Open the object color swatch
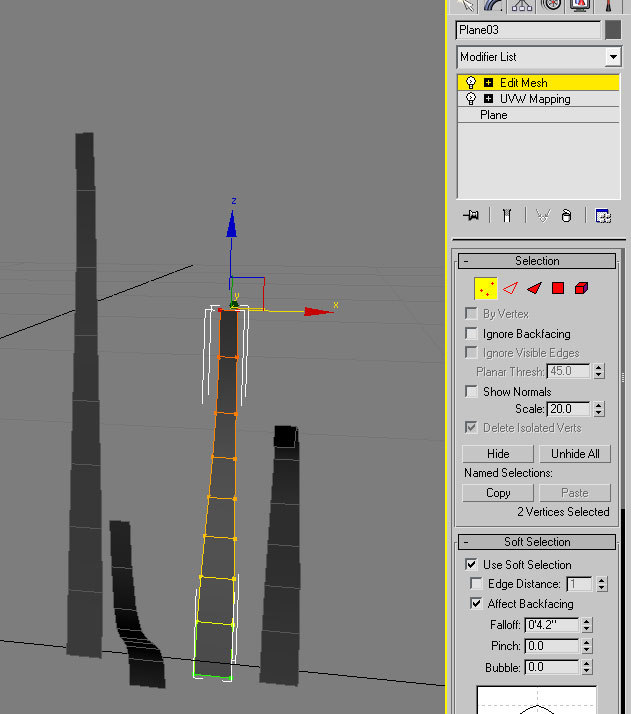This screenshot has height=714, width=631. click(613, 30)
